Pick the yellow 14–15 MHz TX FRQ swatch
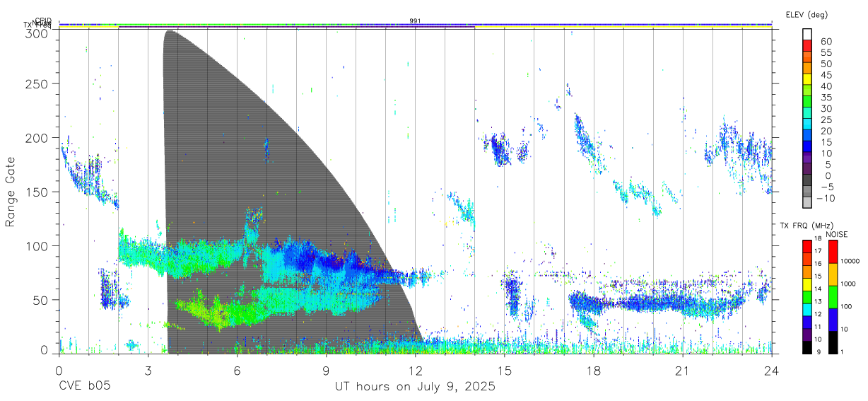Viewport: 868px width, 401px height. point(808,284)
